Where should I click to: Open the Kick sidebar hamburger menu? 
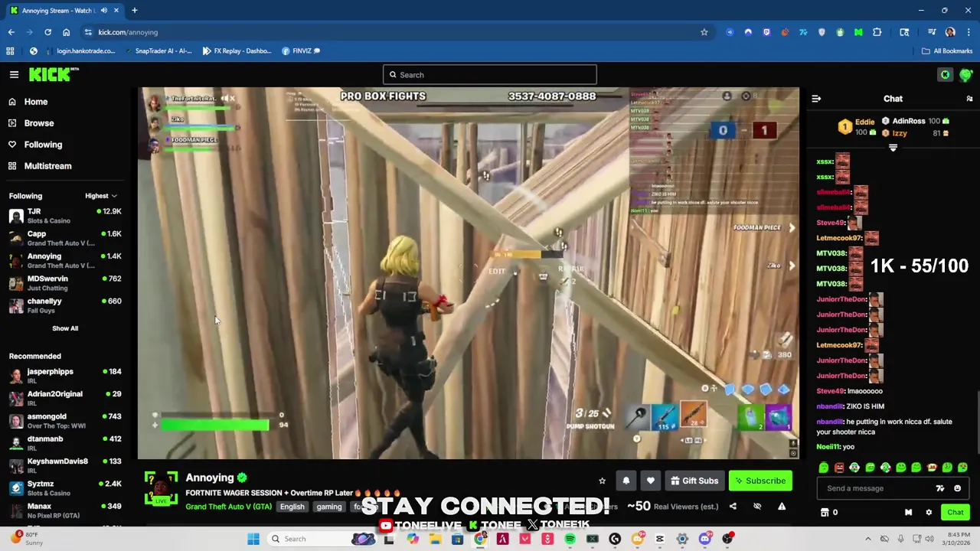14,74
